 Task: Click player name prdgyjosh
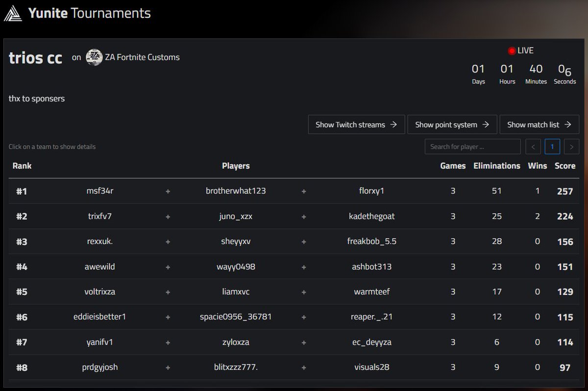100,367
